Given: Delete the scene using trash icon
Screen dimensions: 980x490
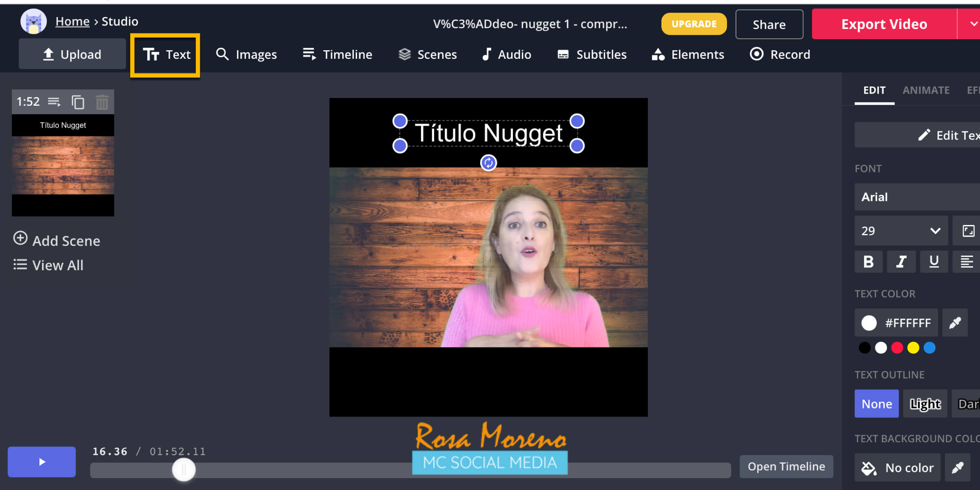Looking at the screenshot, I should point(102,102).
